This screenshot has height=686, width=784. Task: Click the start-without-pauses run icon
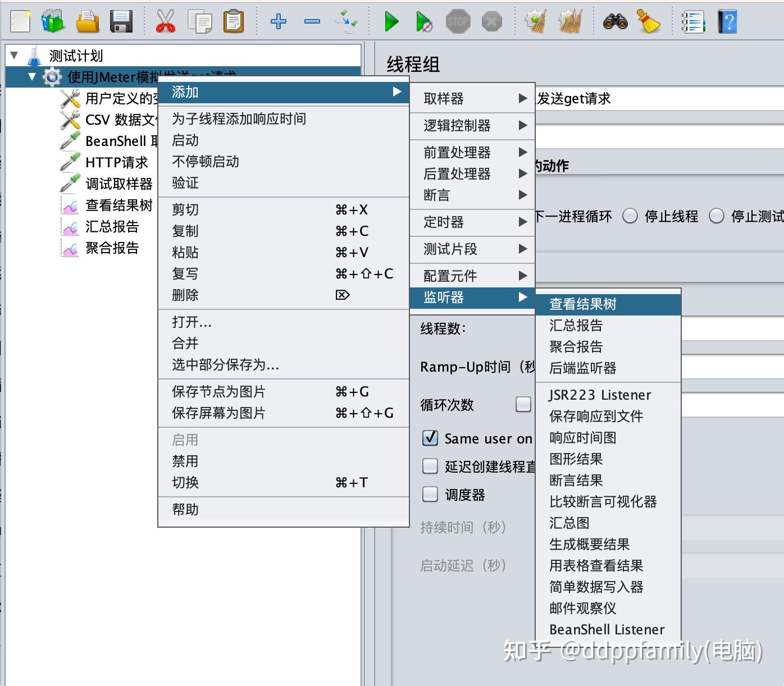[x=425, y=22]
